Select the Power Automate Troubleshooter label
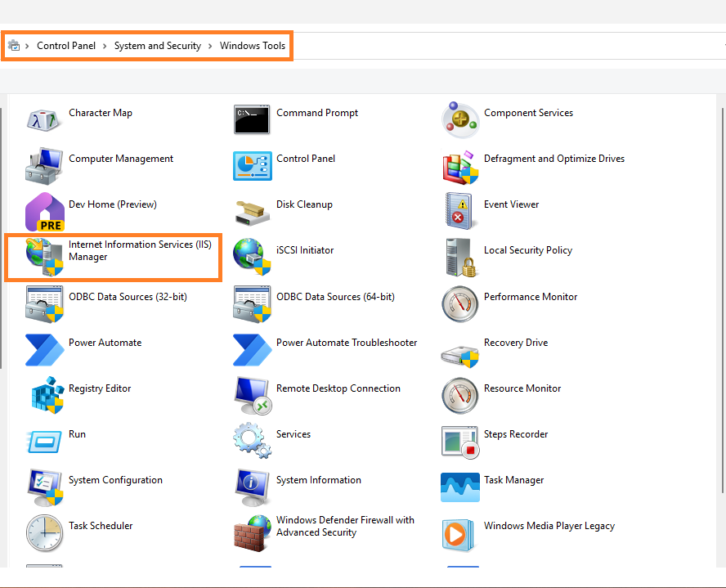 click(347, 343)
